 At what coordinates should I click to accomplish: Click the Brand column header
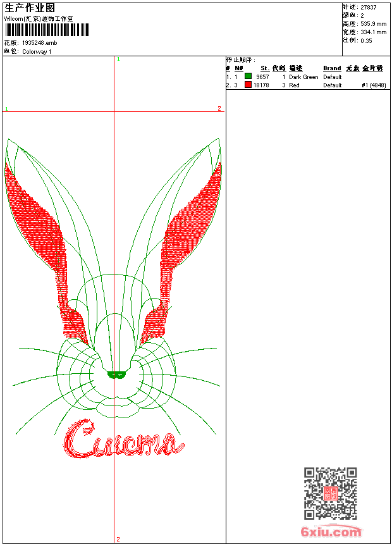tap(332, 68)
